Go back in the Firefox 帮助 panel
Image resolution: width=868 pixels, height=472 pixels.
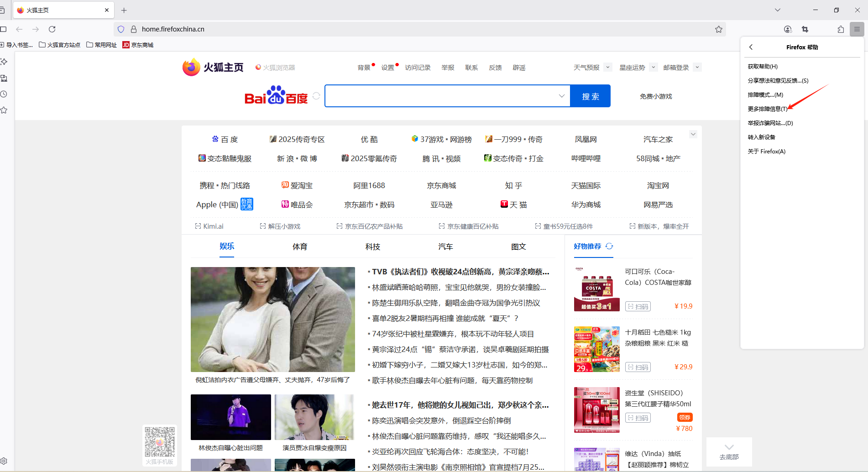(x=751, y=47)
